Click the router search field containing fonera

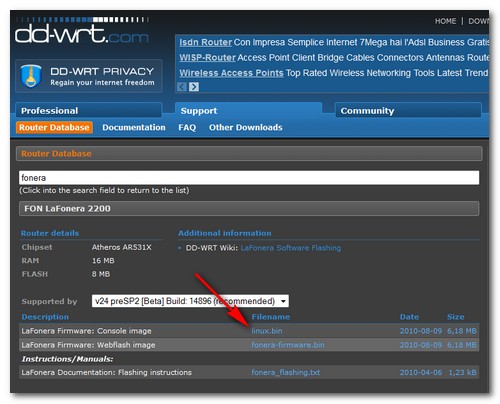tap(249, 178)
